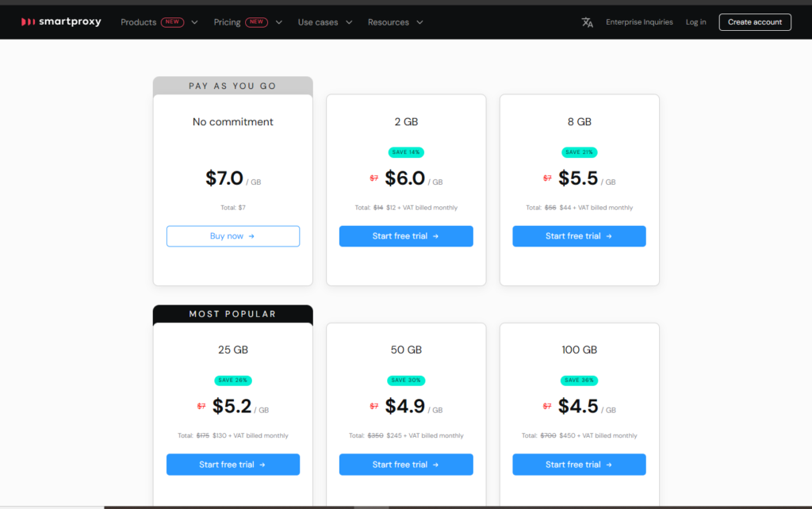Screen dimensions: 812x509
Task: Click Buy now on No commitment plan
Action: [233, 236]
